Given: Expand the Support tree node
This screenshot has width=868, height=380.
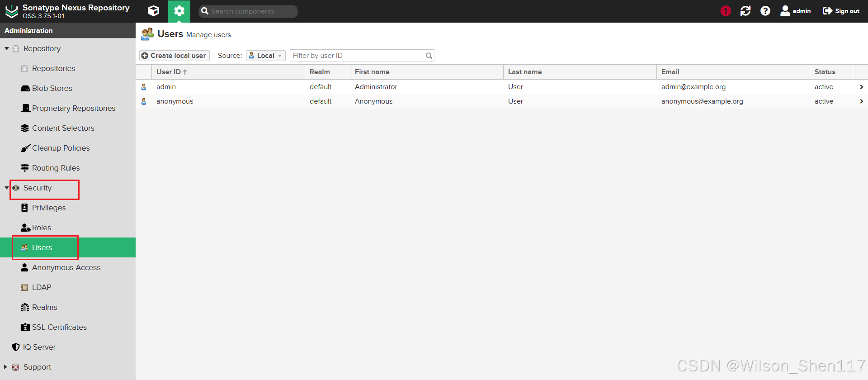Looking at the screenshot, I should click(x=6, y=367).
